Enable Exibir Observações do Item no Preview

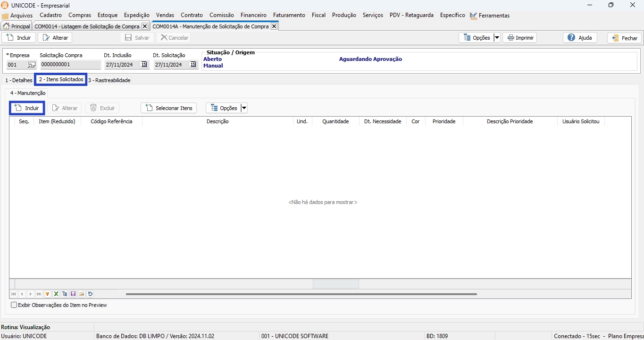(14, 305)
